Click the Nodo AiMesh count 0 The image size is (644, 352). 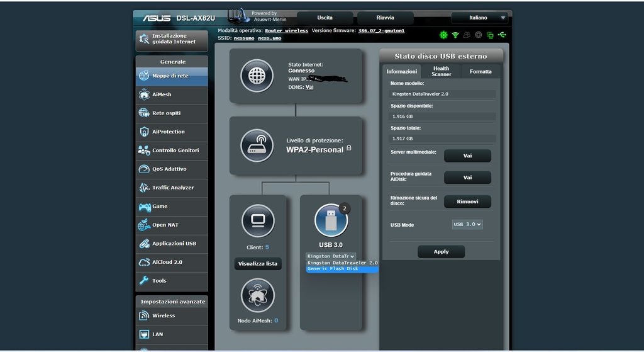276,321
